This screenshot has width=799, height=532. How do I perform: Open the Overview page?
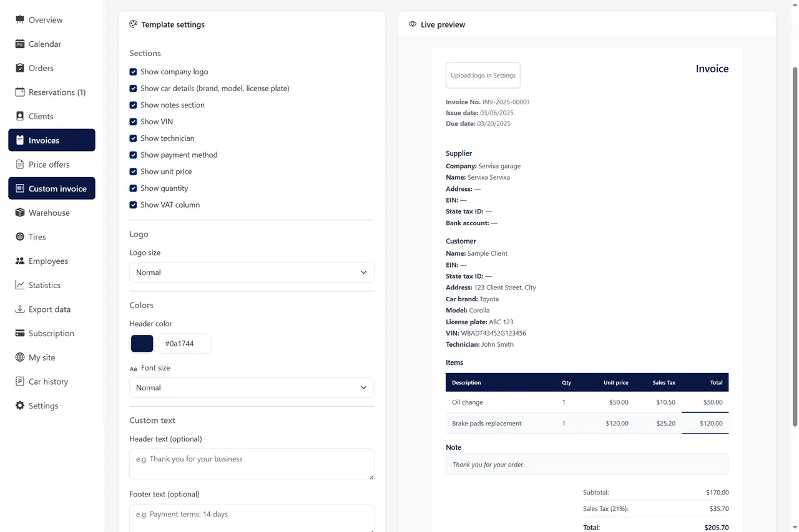click(x=52, y=20)
